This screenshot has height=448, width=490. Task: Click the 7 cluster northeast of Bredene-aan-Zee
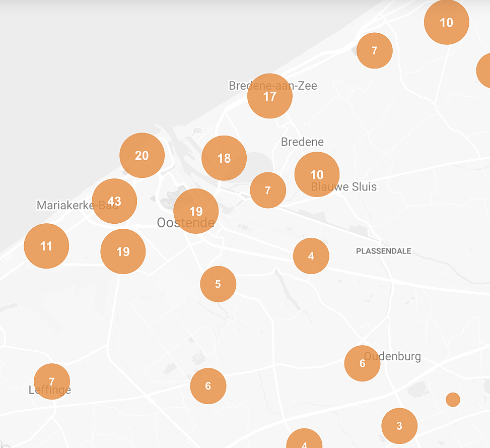pyautogui.click(x=374, y=50)
